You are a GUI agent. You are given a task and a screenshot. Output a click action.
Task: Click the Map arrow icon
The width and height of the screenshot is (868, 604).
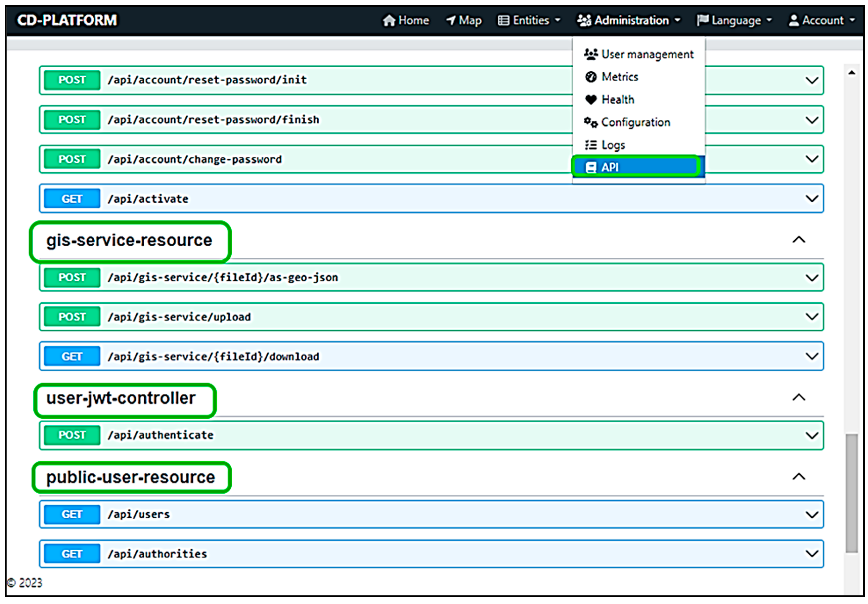tap(451, 20)
